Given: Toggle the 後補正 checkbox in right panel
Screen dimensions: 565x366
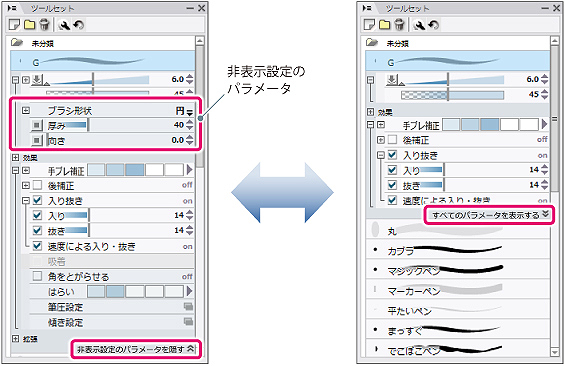Looking at the screenshot, I should coord(392,140).
